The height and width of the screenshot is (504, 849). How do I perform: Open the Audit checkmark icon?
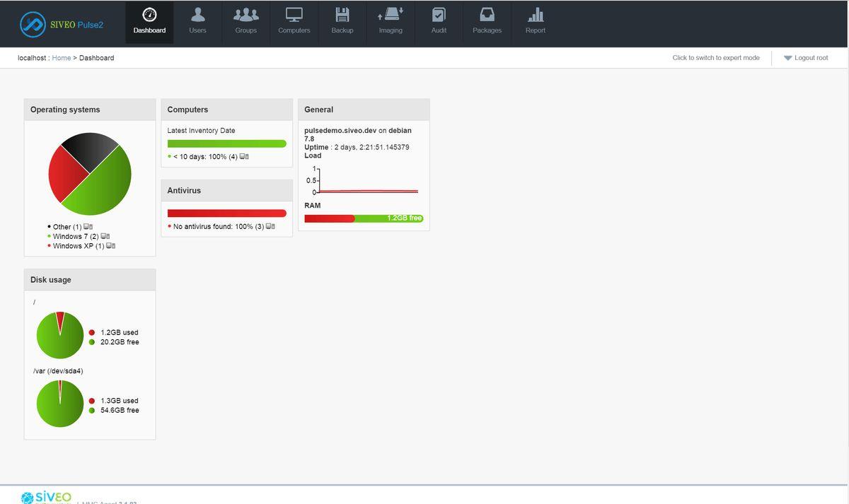[439, 14]
